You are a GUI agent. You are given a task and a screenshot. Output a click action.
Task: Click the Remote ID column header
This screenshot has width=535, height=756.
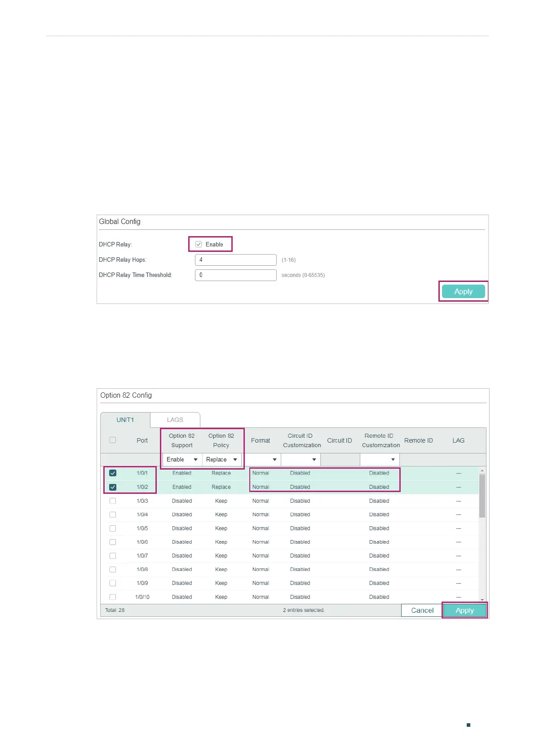(x=418, y=440)
